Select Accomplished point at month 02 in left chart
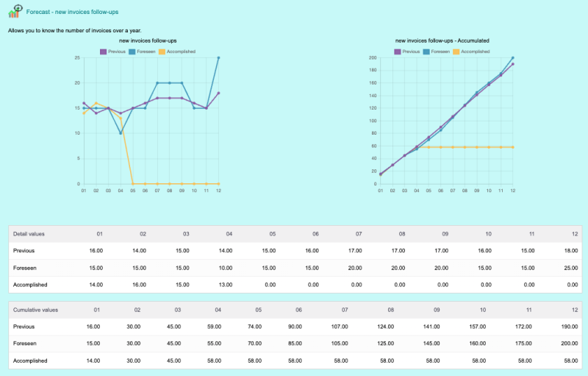This screenshot has height=376, width=588. click(x=96, y=103)
